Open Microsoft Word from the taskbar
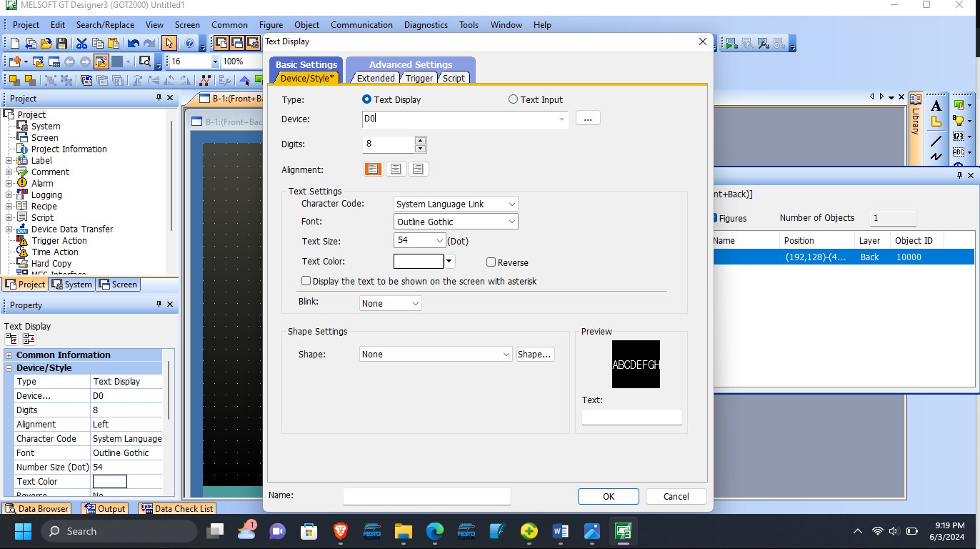The width and height of the screenshot is (980, 549). click(560, 531)
